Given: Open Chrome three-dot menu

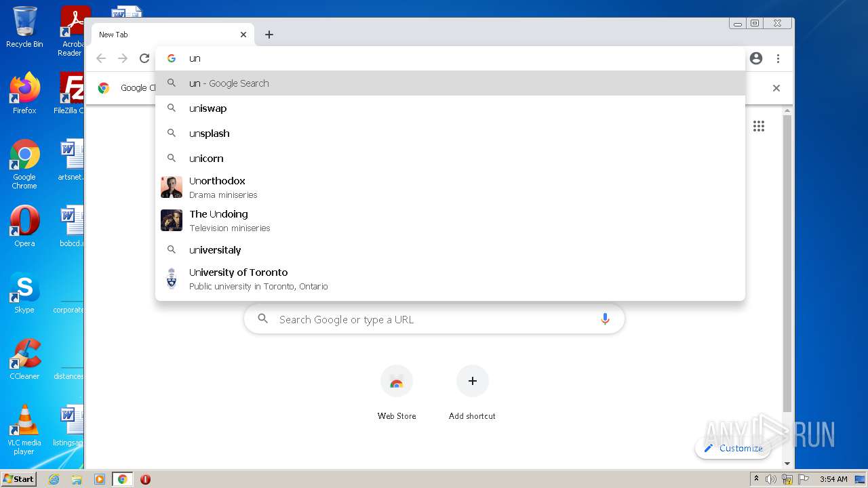Looking at the screenshot, I should pos(778,58).
